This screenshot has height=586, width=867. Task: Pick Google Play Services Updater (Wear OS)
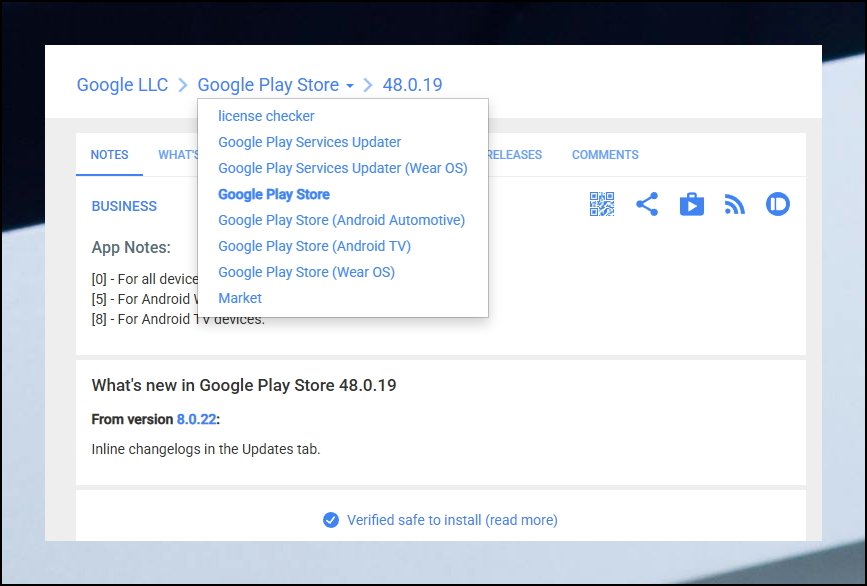(343, 168)
